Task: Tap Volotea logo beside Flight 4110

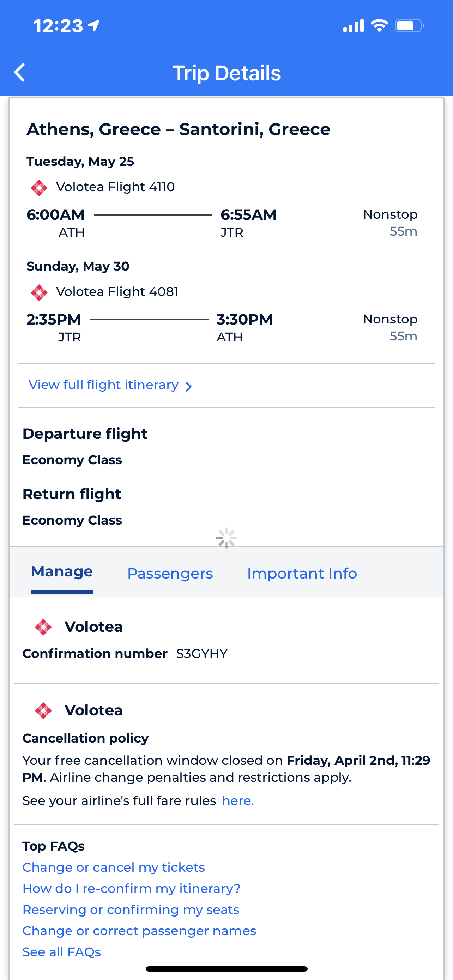Action: (x=39, y=188)
